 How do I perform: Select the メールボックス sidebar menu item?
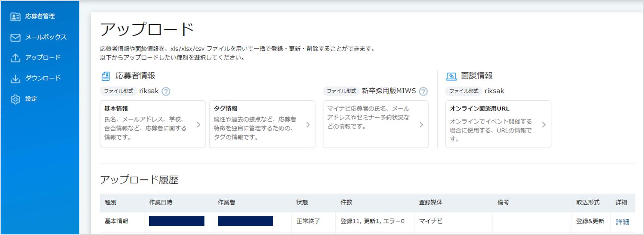40,37
